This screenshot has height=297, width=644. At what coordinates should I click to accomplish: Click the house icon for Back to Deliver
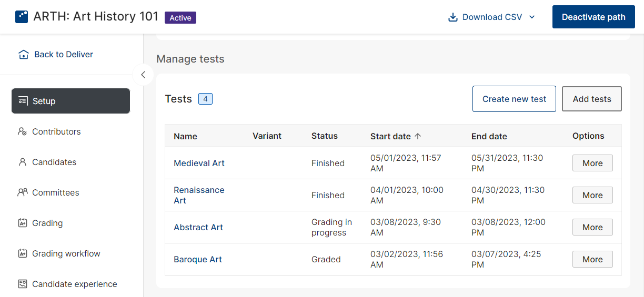[x=23, y=55]
